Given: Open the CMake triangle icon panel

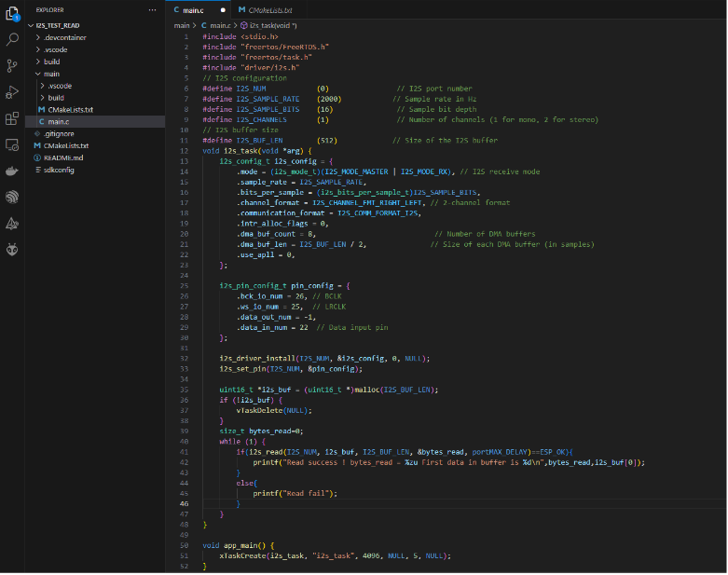Looking at the screenshot, I should [12, 224].
